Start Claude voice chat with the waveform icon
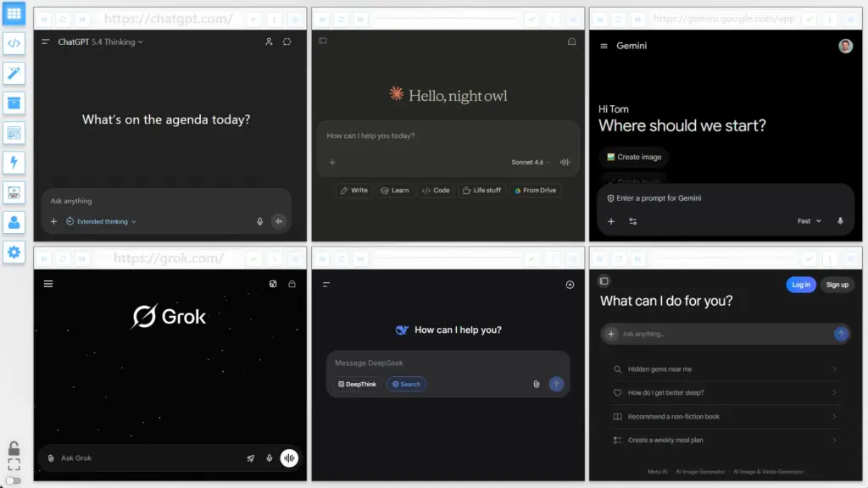Image resolution: width=868 pixels, height=488 pixels. [x=564, y=160]
